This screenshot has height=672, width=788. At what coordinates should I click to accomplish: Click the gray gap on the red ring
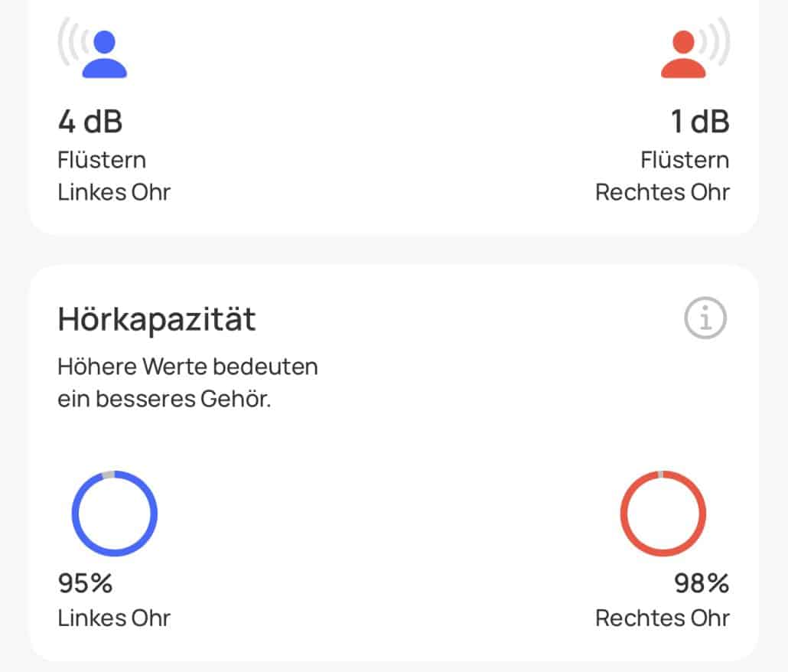pos(661,474)
